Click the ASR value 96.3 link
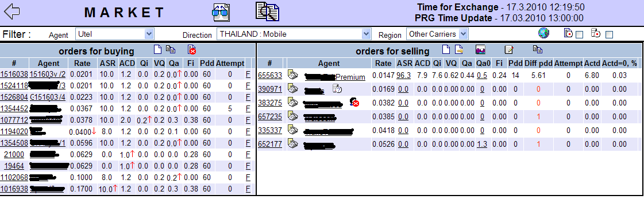The height and width of the screenshot is (207, 644). 404,76
